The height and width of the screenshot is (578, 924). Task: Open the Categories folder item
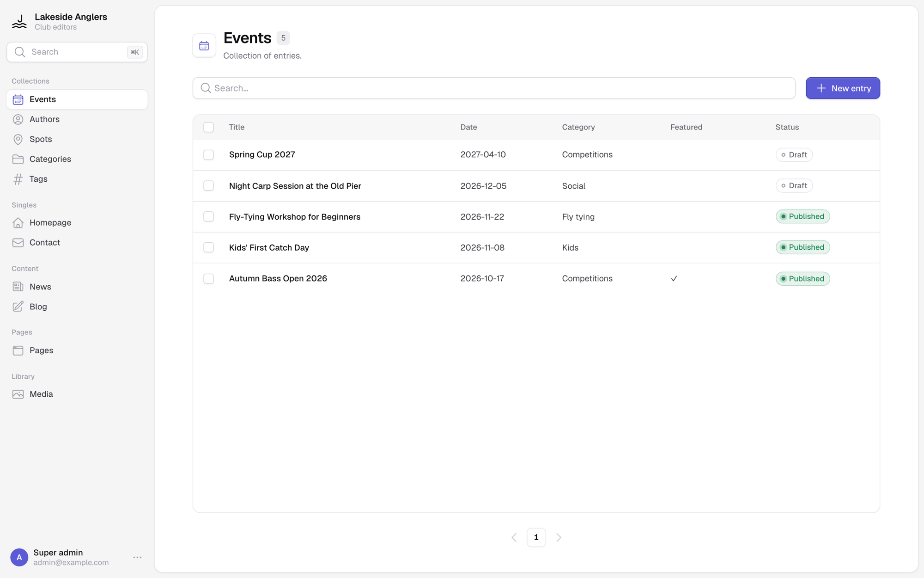[x=77, y=159]
